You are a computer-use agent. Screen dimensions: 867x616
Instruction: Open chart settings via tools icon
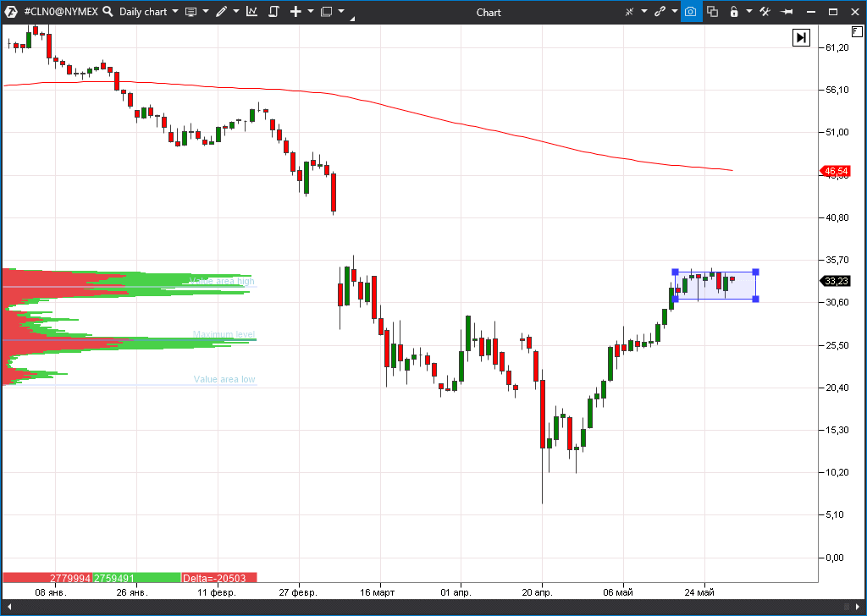pyautogui.click(x=765, y=12)
